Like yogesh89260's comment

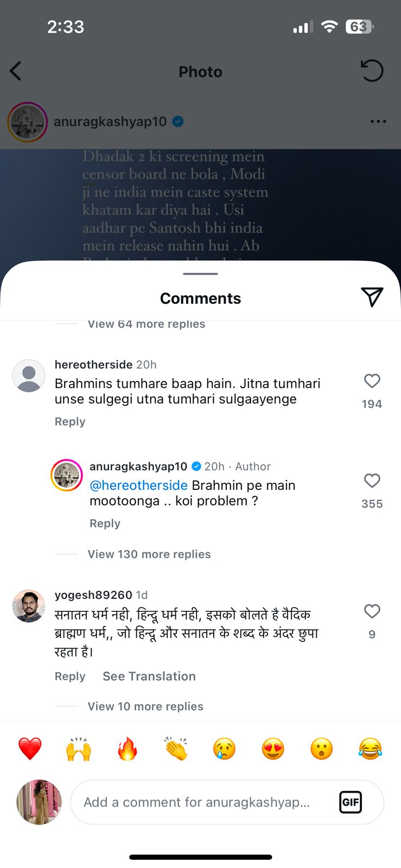click(372, 611)
